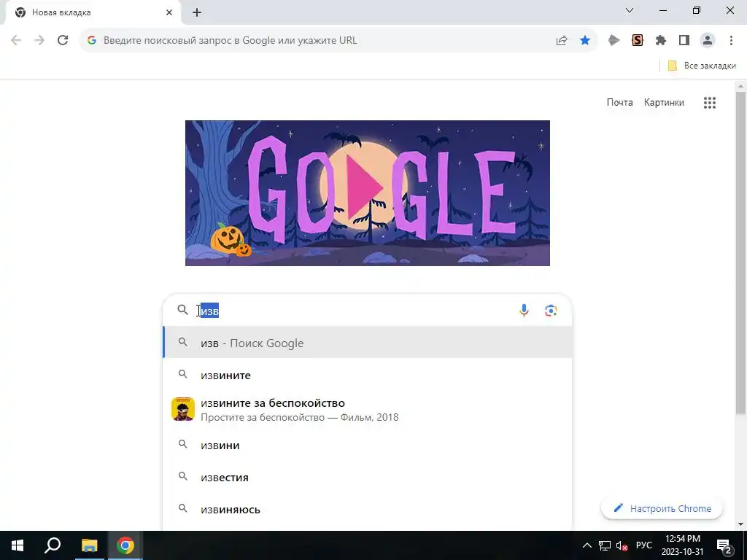Open the Все закладки bookmarks folder
Screen dimensions: 747x560
tap(702, 66)
